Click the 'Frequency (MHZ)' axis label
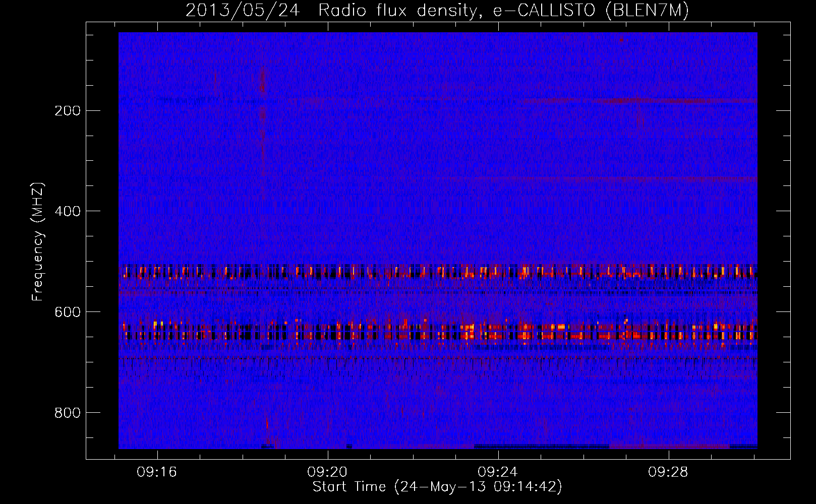The image size is (816, 504). tap(38, 241)
